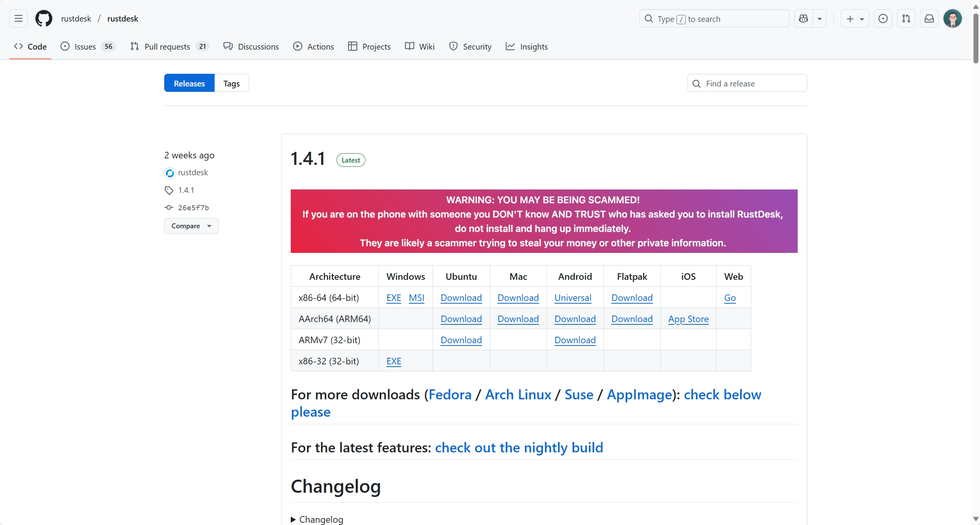Open the Copilot dropdown arrow
The height and width of the screenshot is (525, 980).
tap(820, 18)
